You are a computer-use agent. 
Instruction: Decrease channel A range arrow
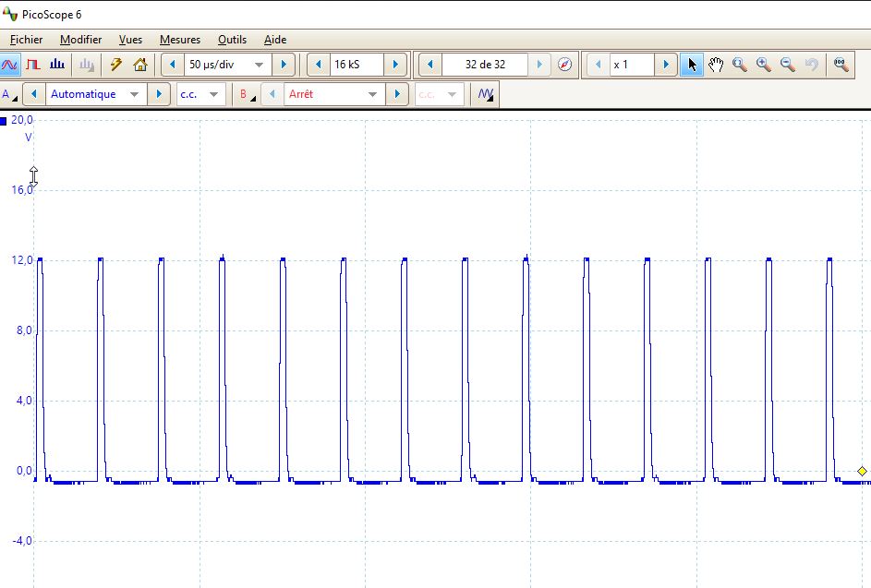[x=34, y=94]
